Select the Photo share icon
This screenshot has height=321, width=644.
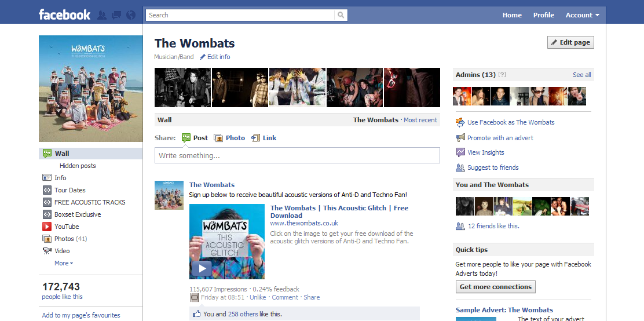pyautogui.click(x=218, y=138)
